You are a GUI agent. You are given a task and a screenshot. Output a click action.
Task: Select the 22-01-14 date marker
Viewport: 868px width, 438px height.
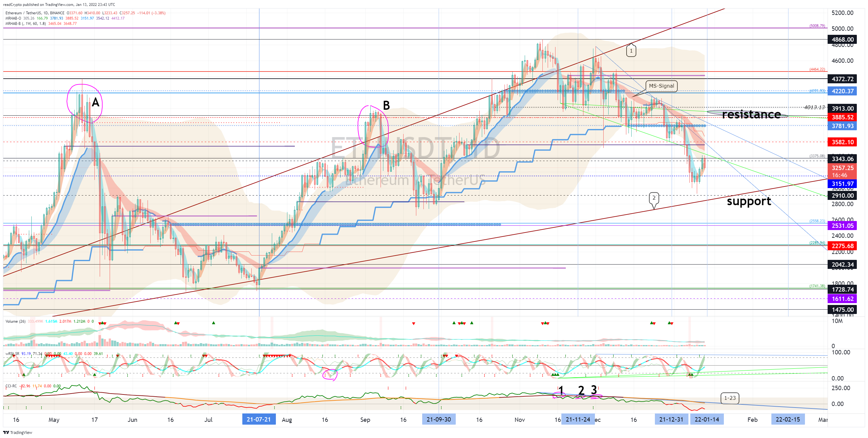coord(707,419)
